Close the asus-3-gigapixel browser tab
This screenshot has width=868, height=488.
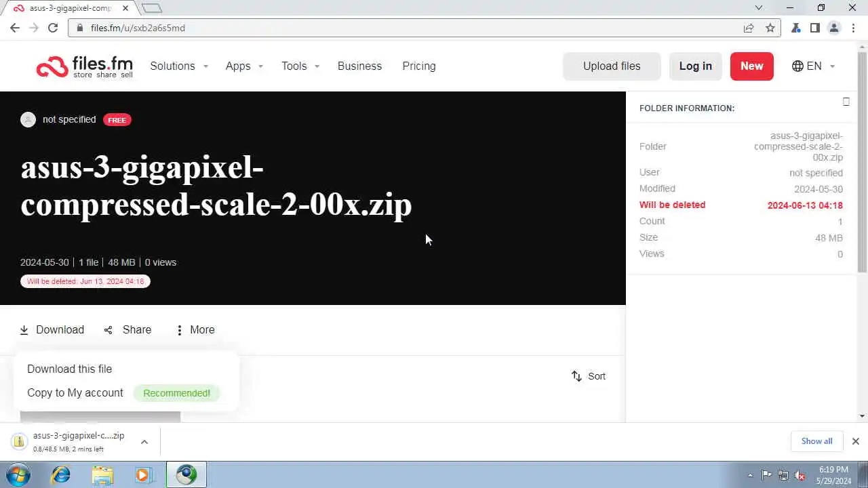125,8
